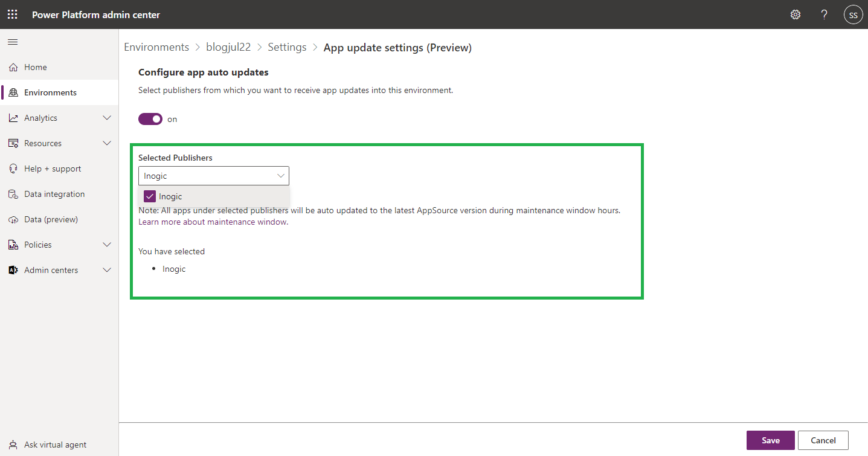Open the Learn more about maintenance window link
The width and height of the screenshot is (868, 456).
(213, 222)
